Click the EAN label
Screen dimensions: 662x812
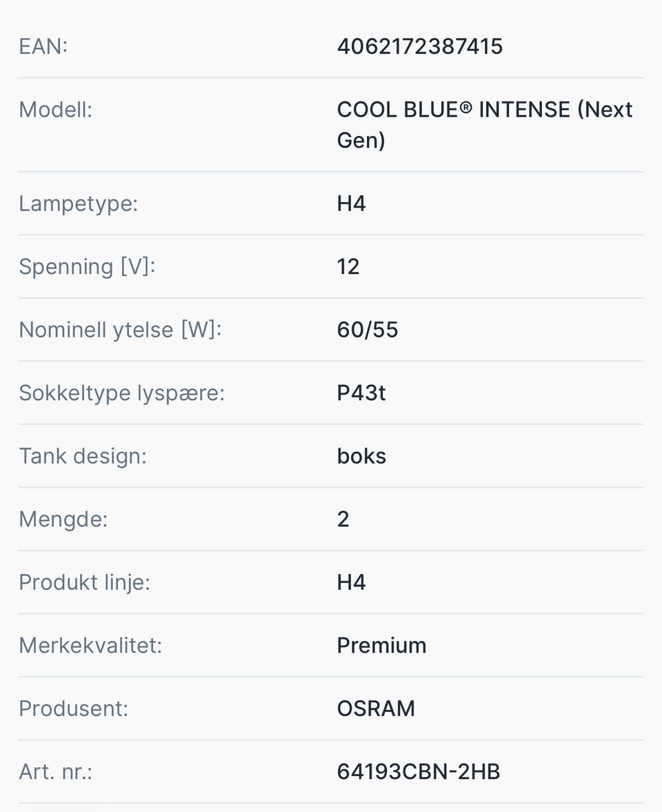(43, 47)
